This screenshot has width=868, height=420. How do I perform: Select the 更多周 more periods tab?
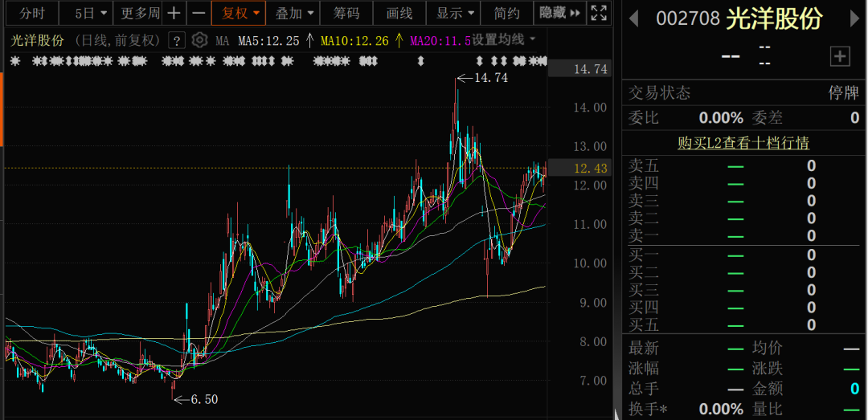click(140, 14)
